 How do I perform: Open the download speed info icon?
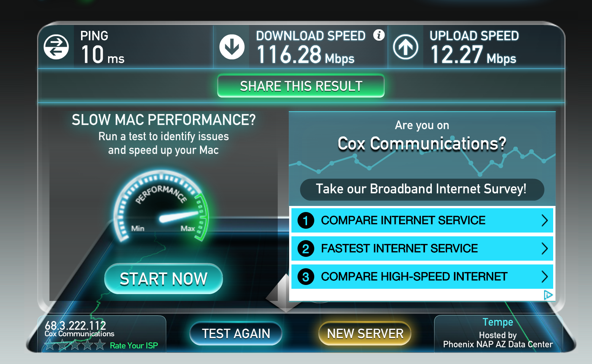pyautogui.click(x=379, y=35)
